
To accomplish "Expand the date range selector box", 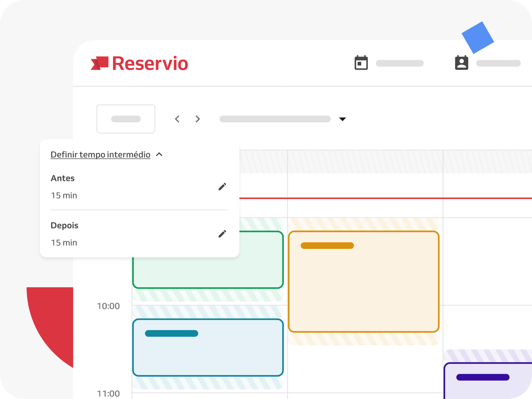I will [x=126, y=119].
